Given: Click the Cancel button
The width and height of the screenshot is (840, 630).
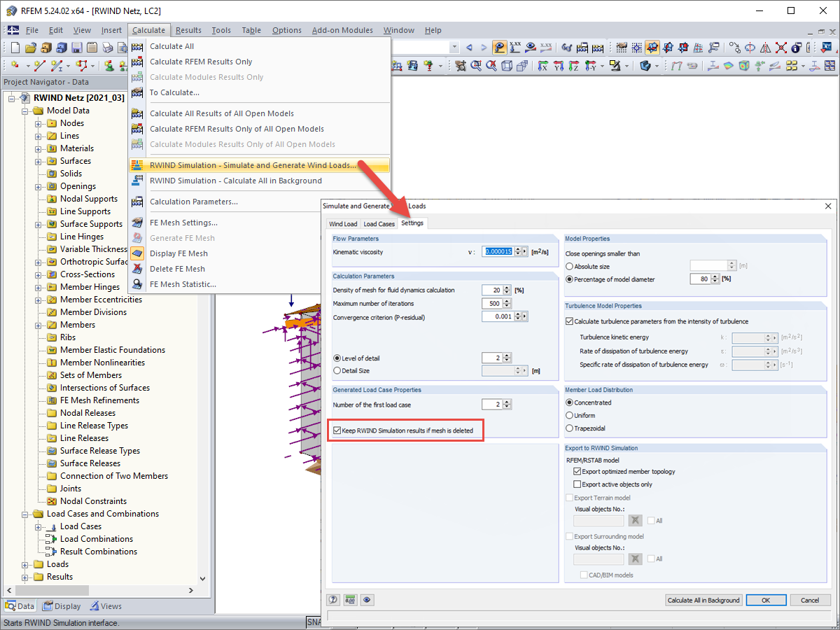Looking at the screenshot, I should 810,600.
